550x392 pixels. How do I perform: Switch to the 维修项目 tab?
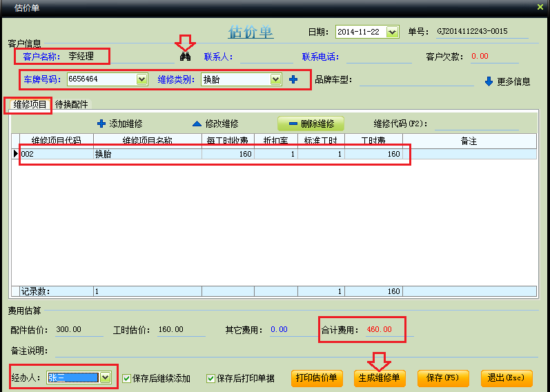point(30,104)
